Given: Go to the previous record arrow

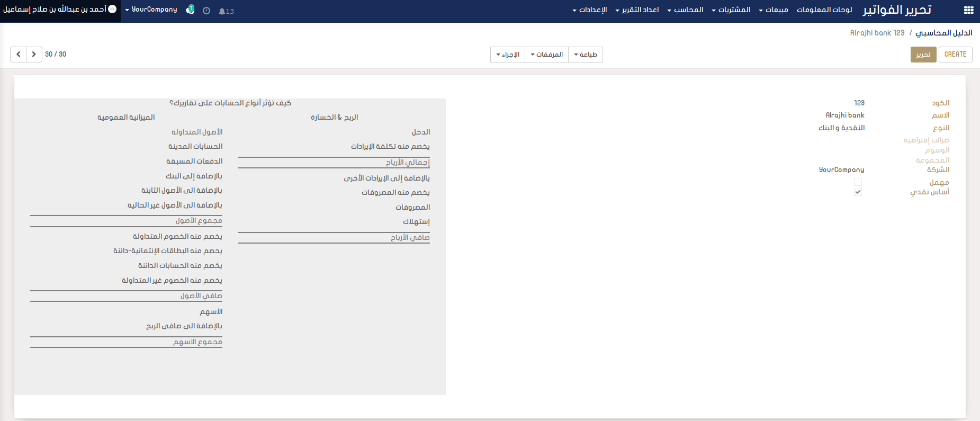Looking at the screenshot, I should pyautogui.click(x=19, y=55).
